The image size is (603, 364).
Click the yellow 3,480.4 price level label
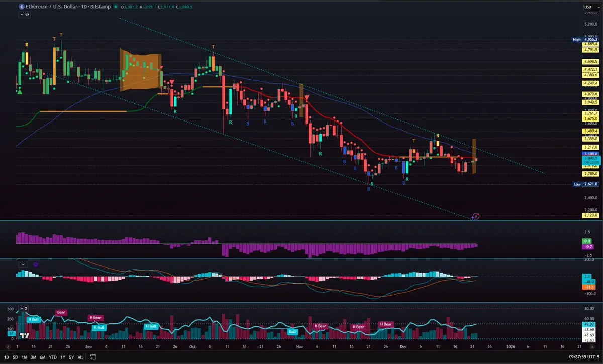pos(590,132)
